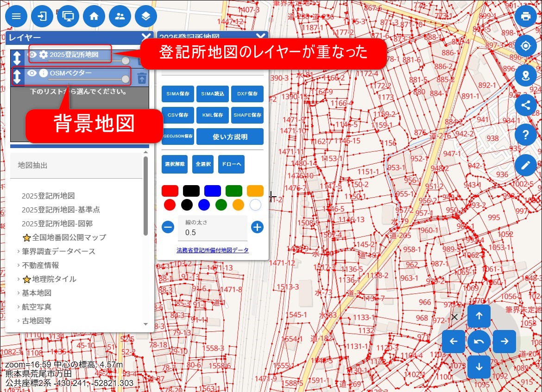Pick the blue square color swatch
The image size is (542, 392).
tap(213, 191)
